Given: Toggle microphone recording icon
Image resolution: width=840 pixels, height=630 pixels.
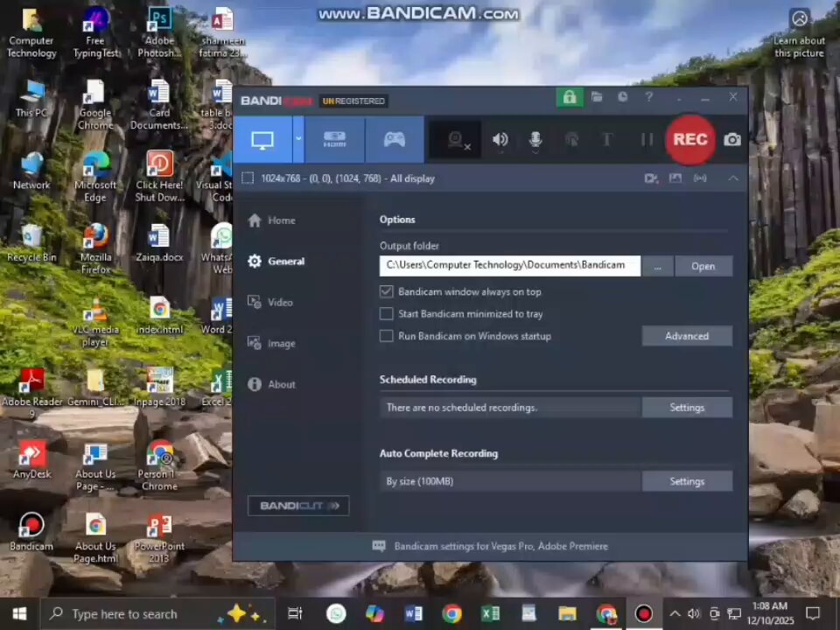Looking at the screenshot, I should click(x=535, y=140).
